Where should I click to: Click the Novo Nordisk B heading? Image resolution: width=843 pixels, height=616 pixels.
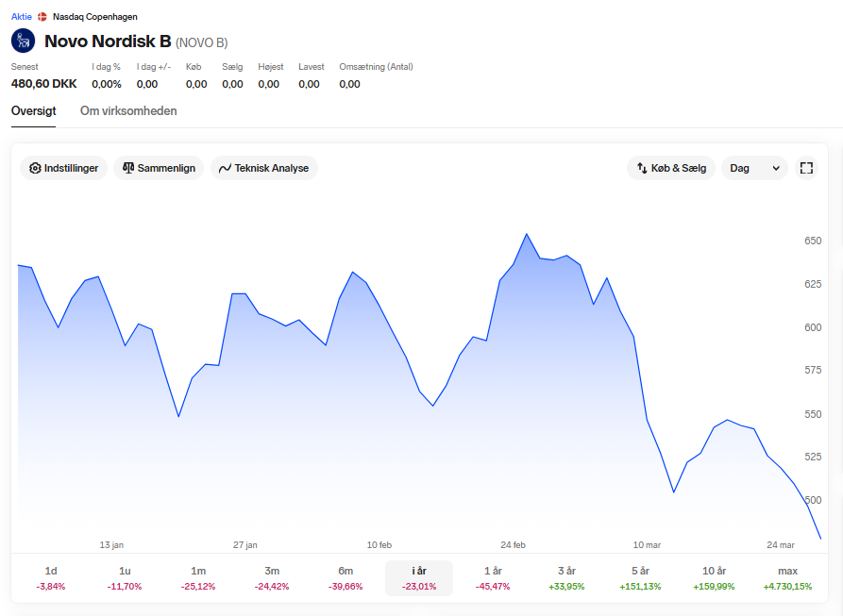point(108,42)
